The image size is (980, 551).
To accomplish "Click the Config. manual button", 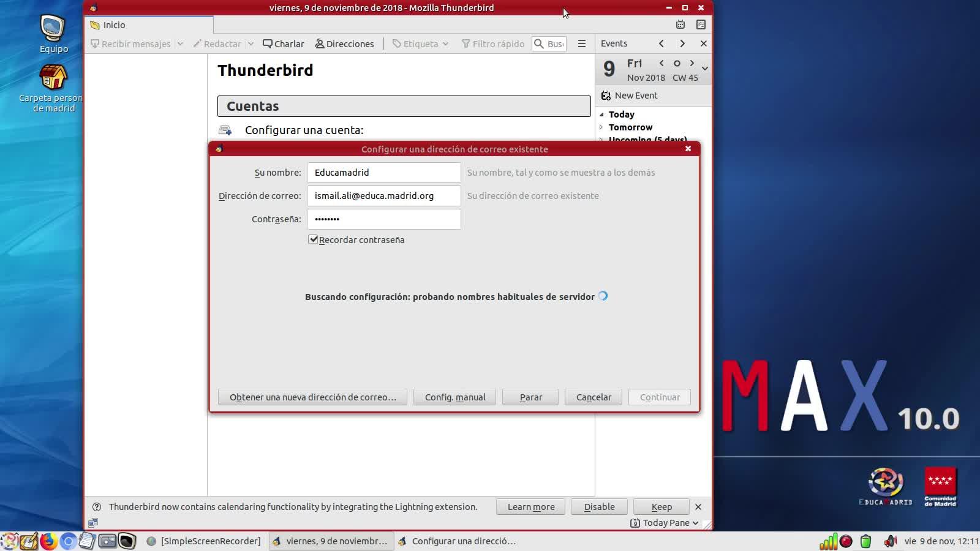I will pos(455,397).
